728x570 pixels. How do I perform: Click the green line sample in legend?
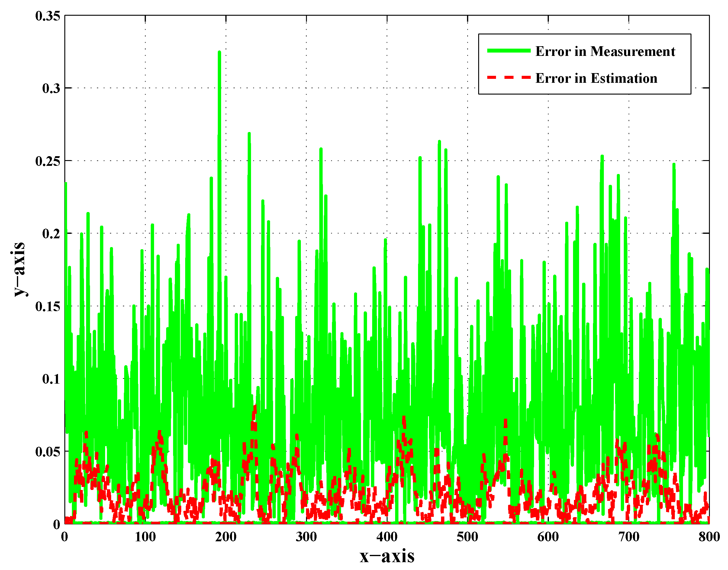[x=508, y=51]
